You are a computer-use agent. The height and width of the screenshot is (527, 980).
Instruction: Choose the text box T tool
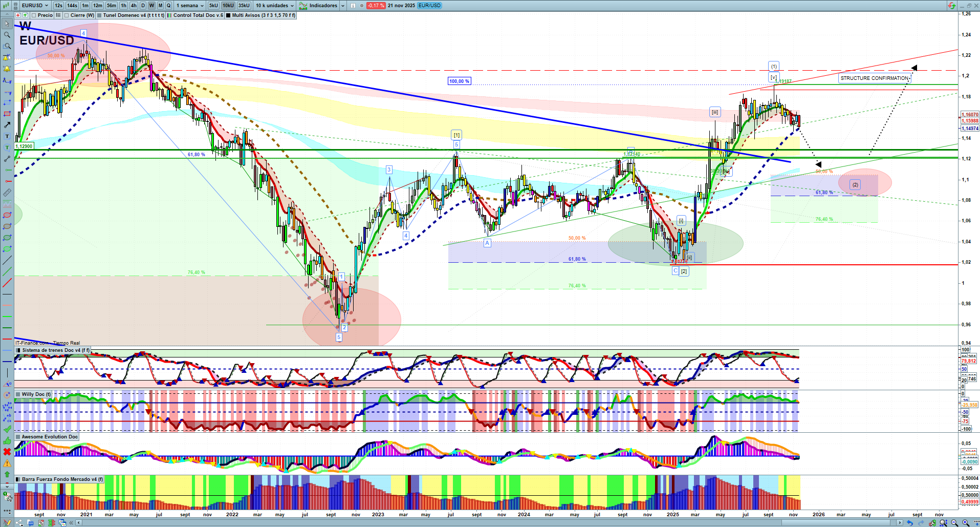(7, 136)
